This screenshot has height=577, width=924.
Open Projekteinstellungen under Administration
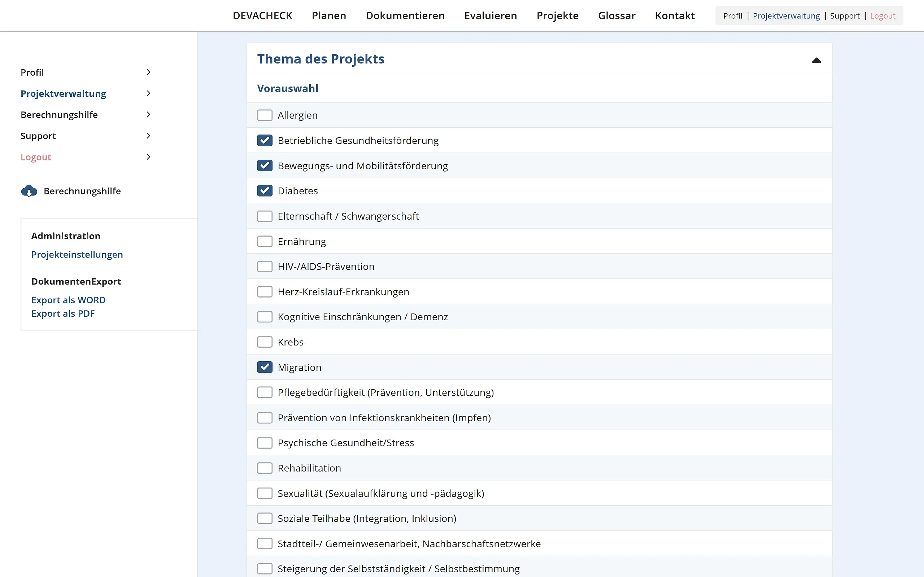(x=77, y=255)
